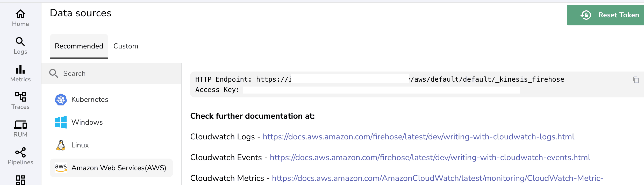Open the Cloudwatch Metrics documentation link

(437, 178)
